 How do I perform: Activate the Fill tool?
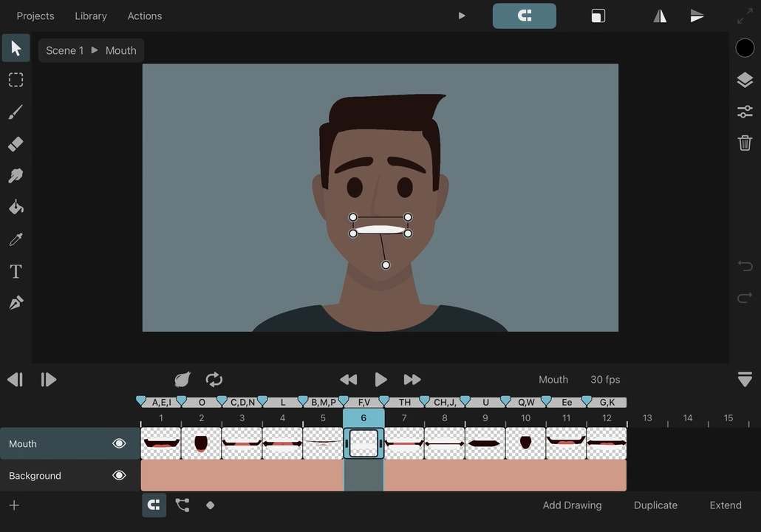tap(16, 207)
